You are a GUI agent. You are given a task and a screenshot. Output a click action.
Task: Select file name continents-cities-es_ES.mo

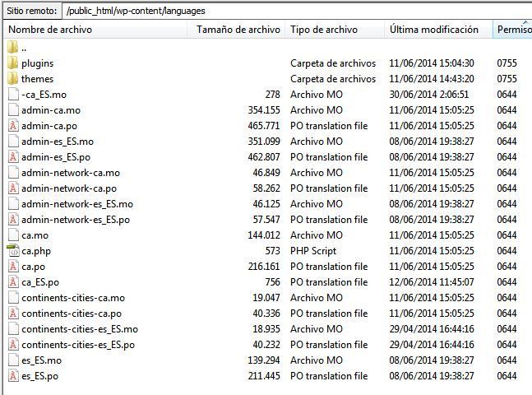80,329
